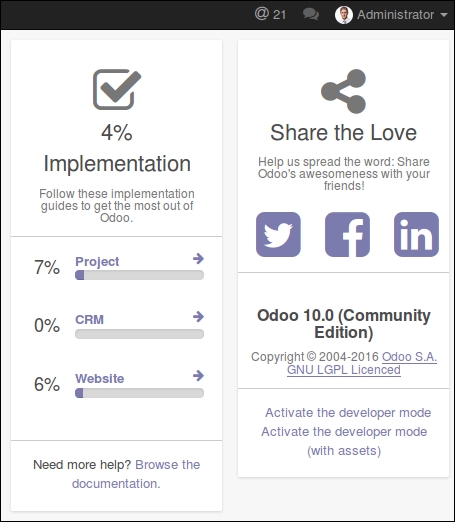455x522 pixels.
Task: Click the Administrator avatar picture
Action: coord(344,15)
